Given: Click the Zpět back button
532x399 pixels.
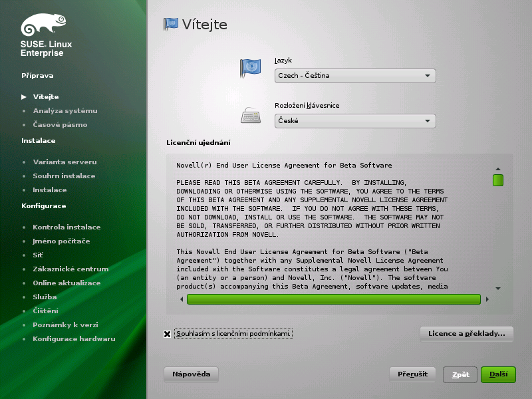Looking at the screenshot, I should [460, 374].
